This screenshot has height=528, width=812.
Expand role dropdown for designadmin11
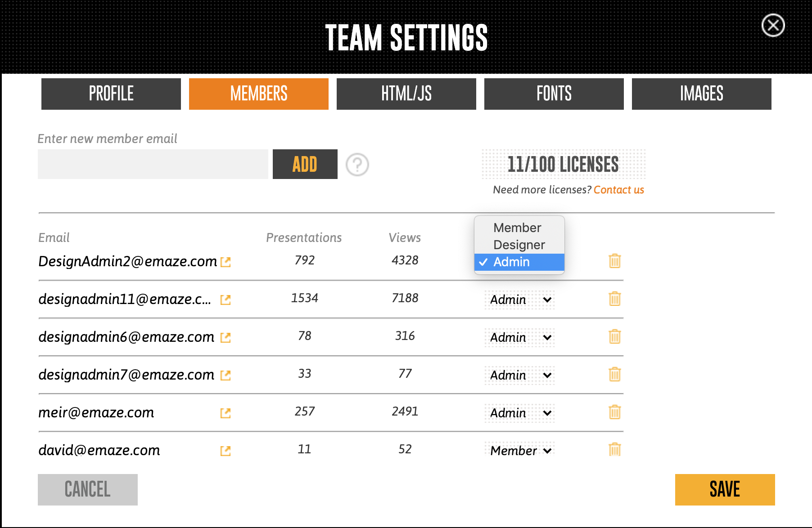pyautogui.click(x=520, y=300)
